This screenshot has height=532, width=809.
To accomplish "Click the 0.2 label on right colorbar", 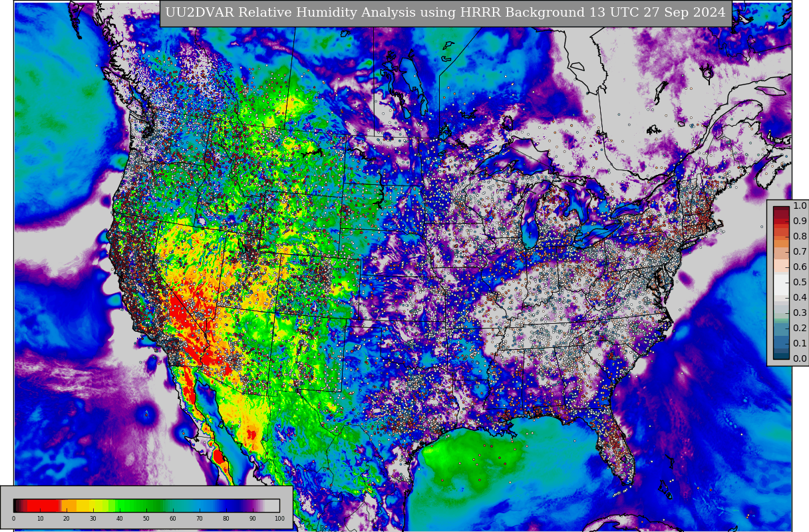I will pyautogui.click(x=800, y=329).
